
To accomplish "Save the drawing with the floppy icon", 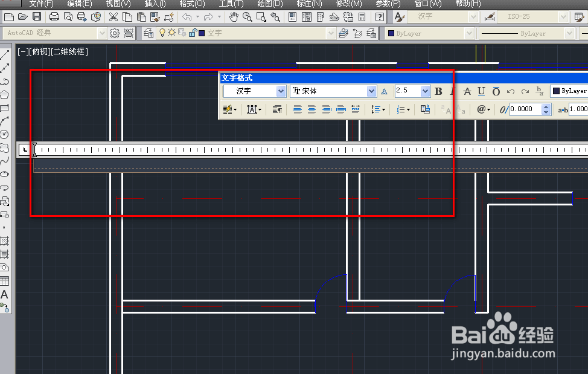I will [x=37, y=17].
